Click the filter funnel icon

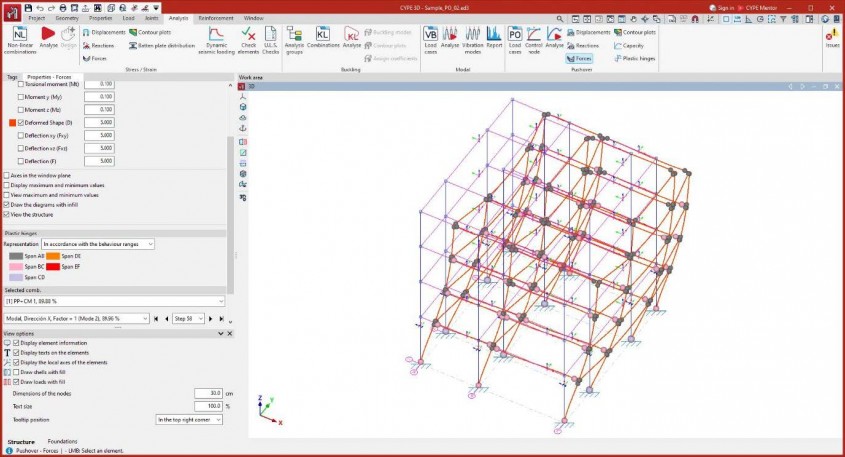783,19
